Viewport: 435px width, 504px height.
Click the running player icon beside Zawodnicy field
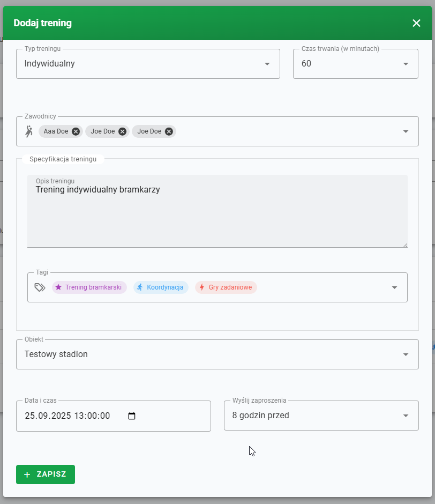click(x=28, y=131)
